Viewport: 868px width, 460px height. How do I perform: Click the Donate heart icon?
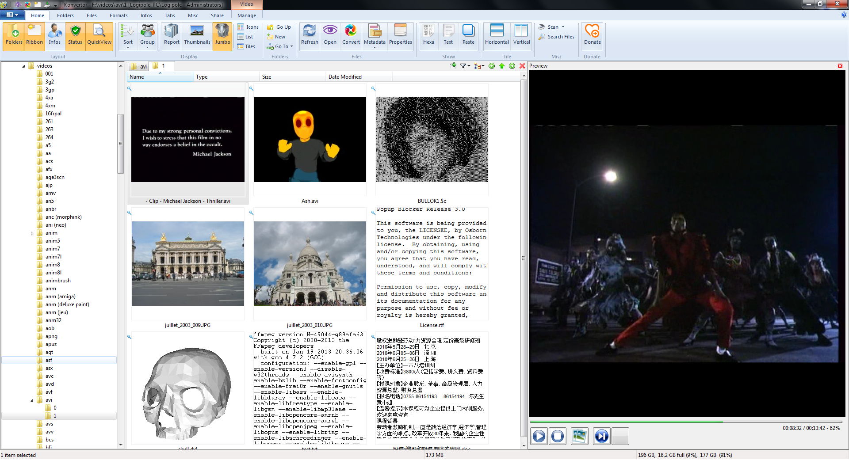(592, 34)
